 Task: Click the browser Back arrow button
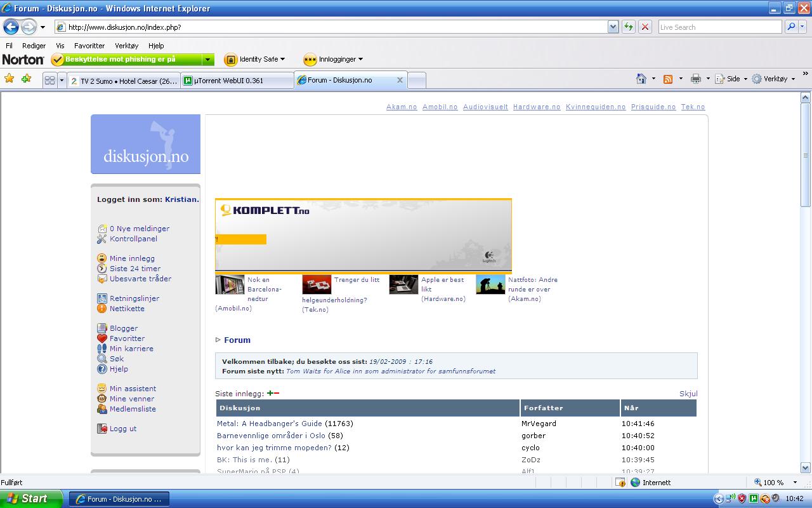coord(11,27)
